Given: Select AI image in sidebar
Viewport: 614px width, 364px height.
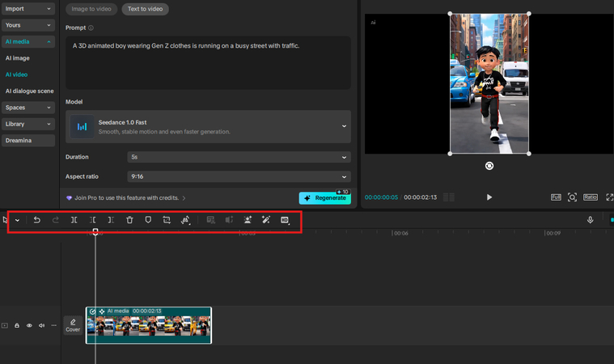Looking at the screenshot, I should click(18, 58).
